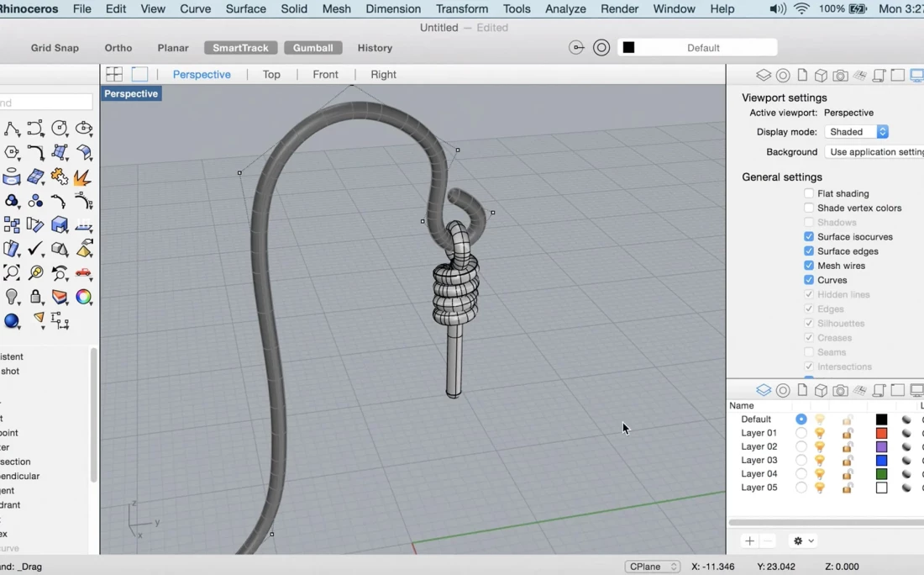Enable the Shade vertex colors checkbox
This screenshot has height=575, width=924.
(x=808, y=208)
